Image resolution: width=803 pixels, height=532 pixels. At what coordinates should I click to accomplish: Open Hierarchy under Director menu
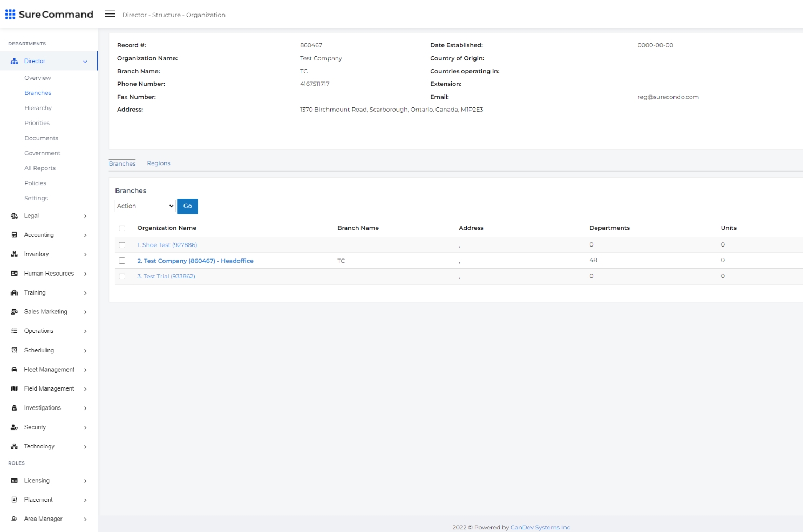click(38, 108)
